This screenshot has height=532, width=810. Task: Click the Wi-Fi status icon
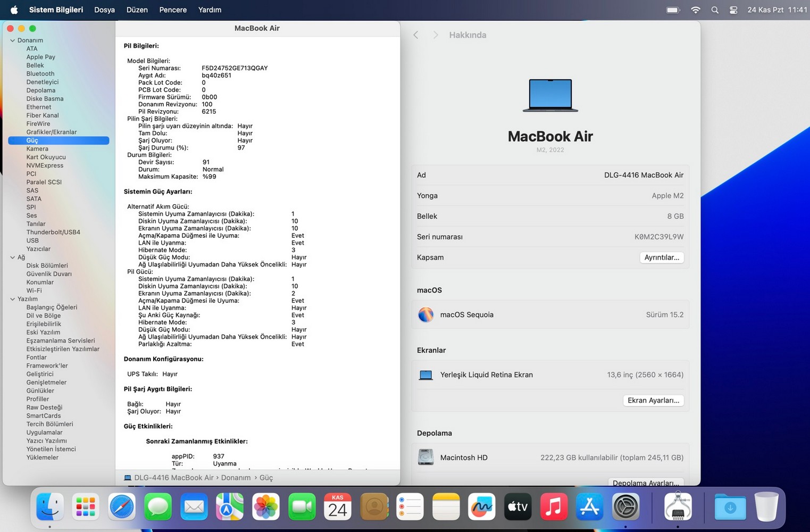pyautogui.click(x=696, y=10)
